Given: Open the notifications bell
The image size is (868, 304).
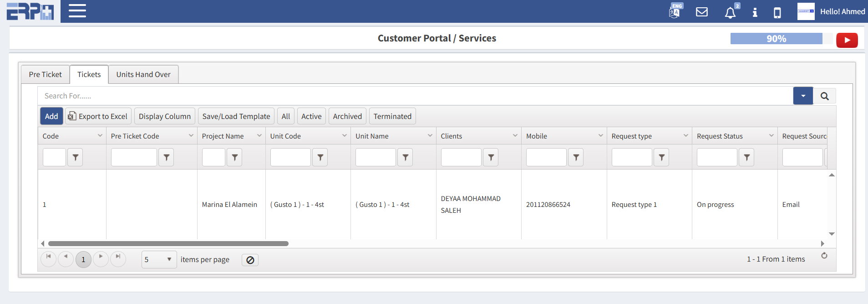Looking at the screenshot, I should (730, 12).
